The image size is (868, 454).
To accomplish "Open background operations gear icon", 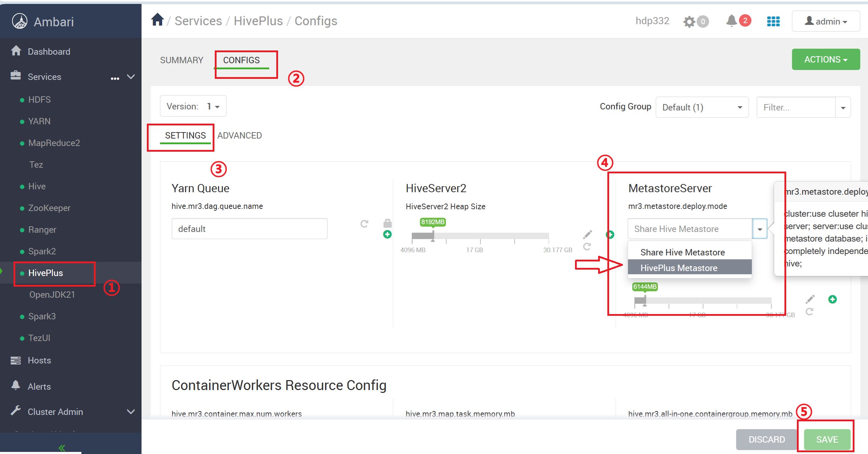I will click(689, 22).
